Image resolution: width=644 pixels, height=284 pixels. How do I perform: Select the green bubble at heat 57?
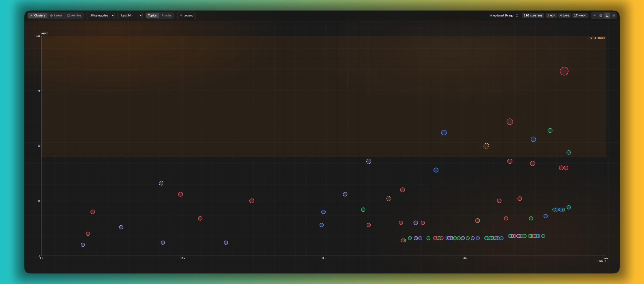(550, 130)
